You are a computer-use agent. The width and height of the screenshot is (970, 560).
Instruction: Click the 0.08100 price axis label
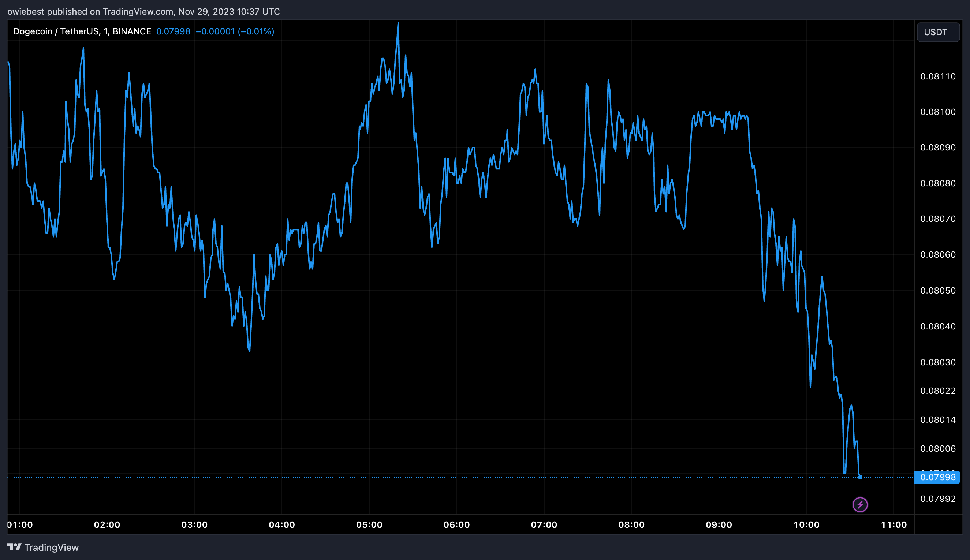pyautogui.click(x=938, y=112)
